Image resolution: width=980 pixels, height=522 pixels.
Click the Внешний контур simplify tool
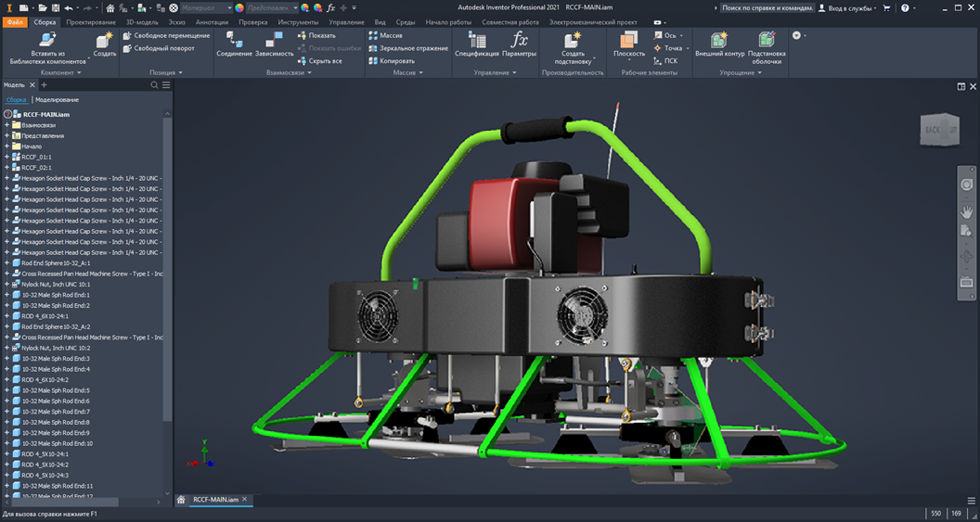point(719,40)
